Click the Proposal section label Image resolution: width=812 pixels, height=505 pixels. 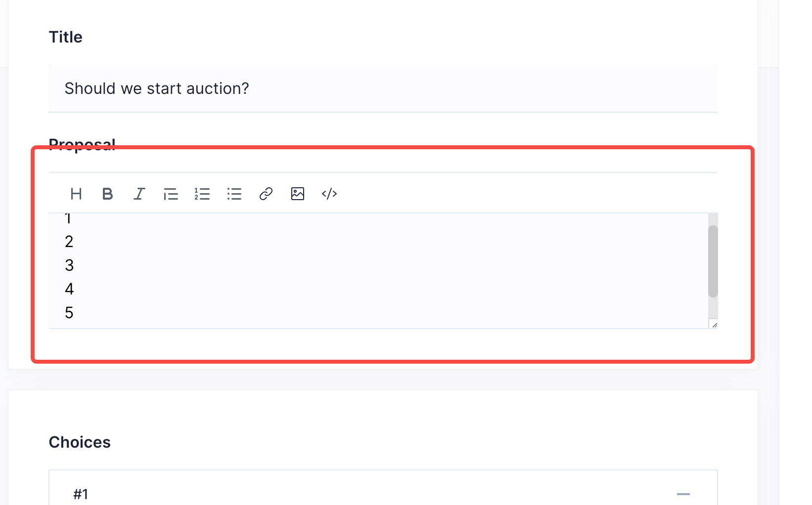(x=82, y=145)
